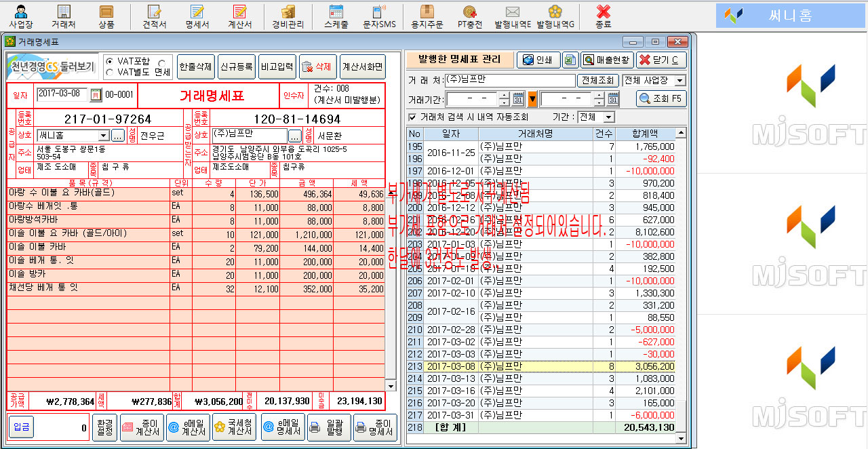Click the 신규등록 button
The width and height of the screenshot is (868, 449).
[237, 67]
